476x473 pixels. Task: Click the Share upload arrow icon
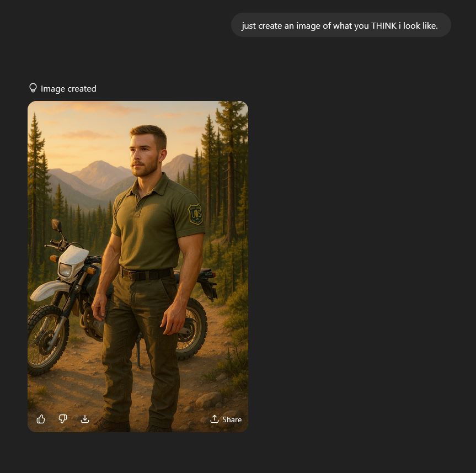215,419
